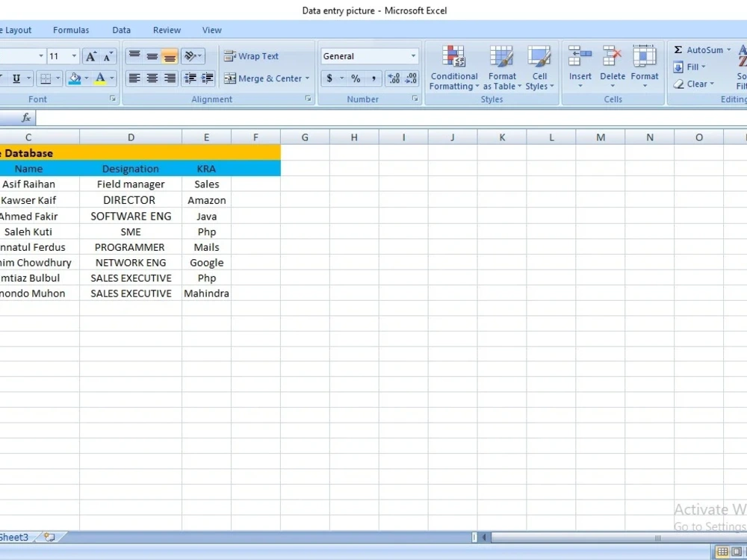This screenshot has height=560, width=747.
Task: Apply Comma Style format
Action: [x=373, y=78]
